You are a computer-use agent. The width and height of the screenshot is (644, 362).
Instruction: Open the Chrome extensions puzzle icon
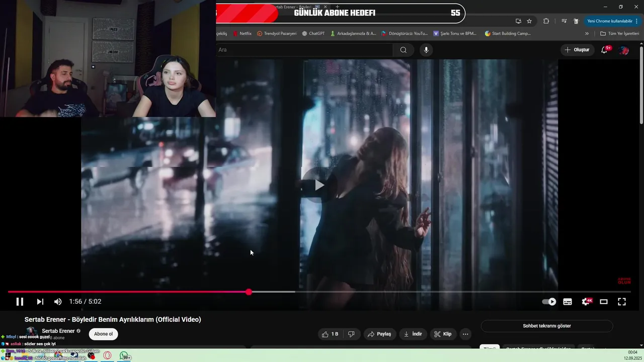(546, 21)
